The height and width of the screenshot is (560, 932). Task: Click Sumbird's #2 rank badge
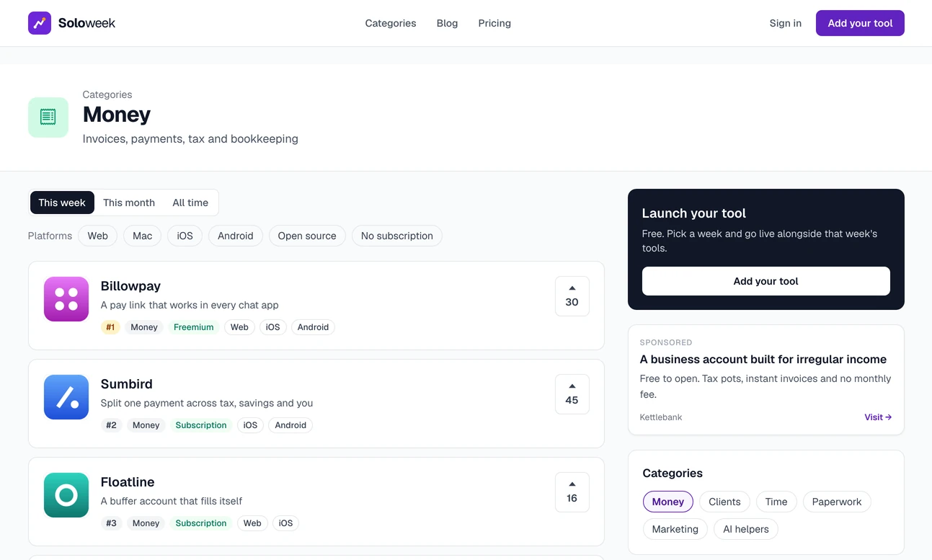coord(111,425)
